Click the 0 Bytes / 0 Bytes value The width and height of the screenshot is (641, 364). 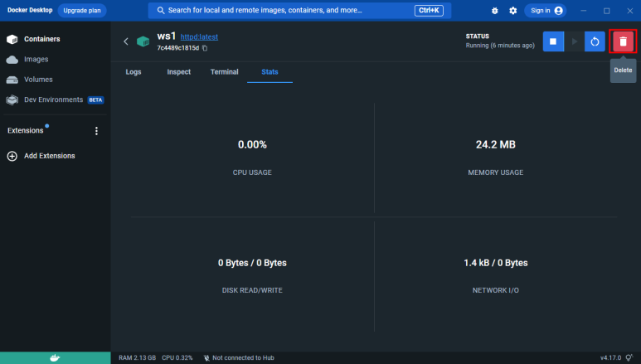(252, 263)
